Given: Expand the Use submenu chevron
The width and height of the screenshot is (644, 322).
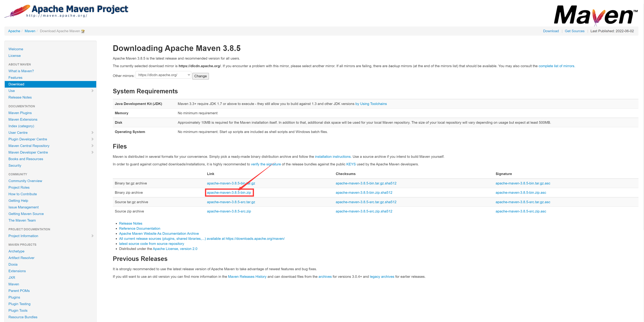Looking at the screenshot, I should [93, 91].
